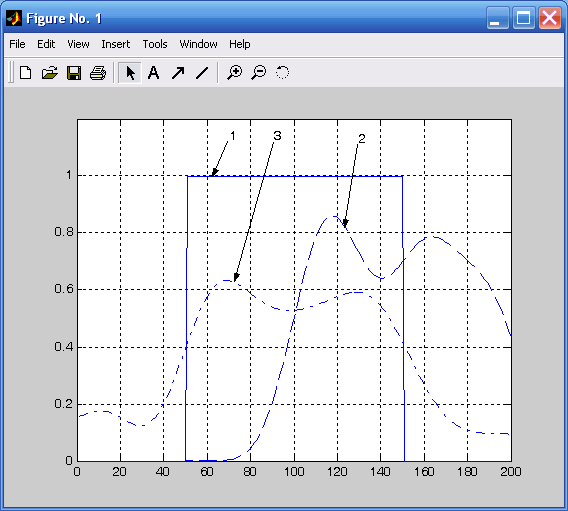Open a file with the folder icon
568x511 pixels.
click(50, 73)
